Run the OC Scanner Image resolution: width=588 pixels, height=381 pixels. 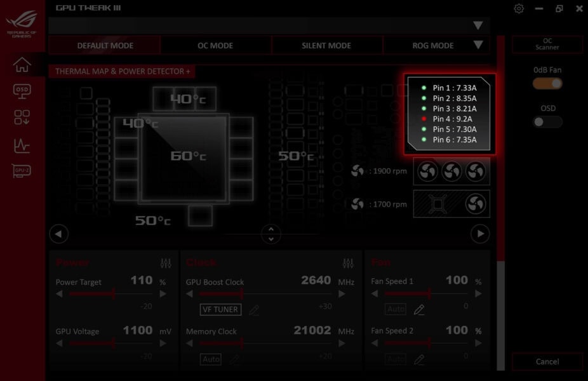tap(547, 43)
